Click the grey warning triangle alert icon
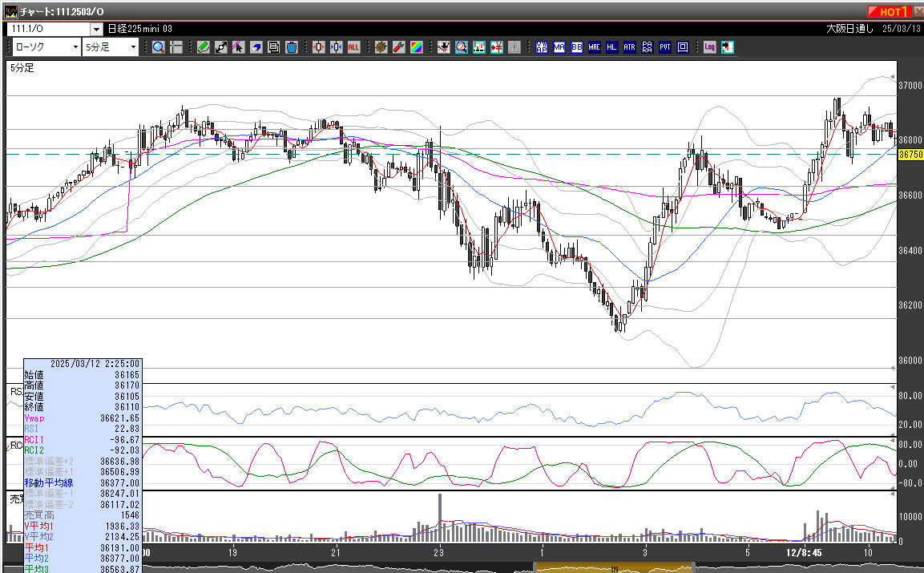 tap(514, 47)
